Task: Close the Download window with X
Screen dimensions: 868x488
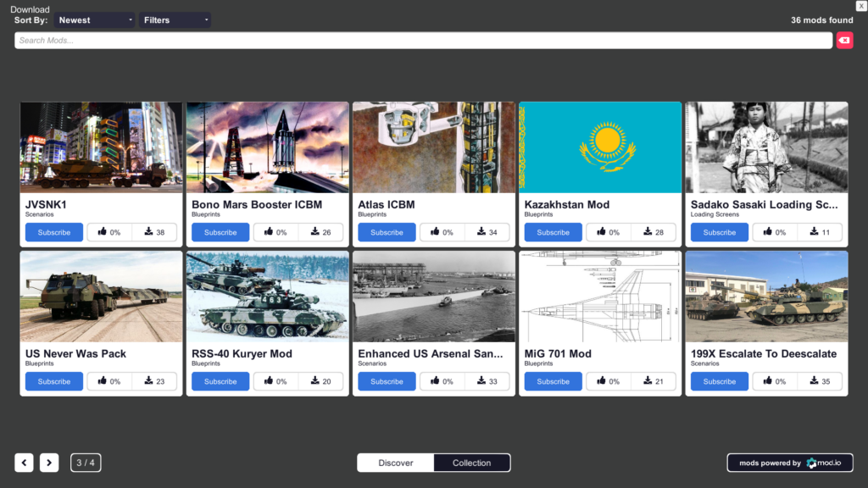Action: (861, 6)
